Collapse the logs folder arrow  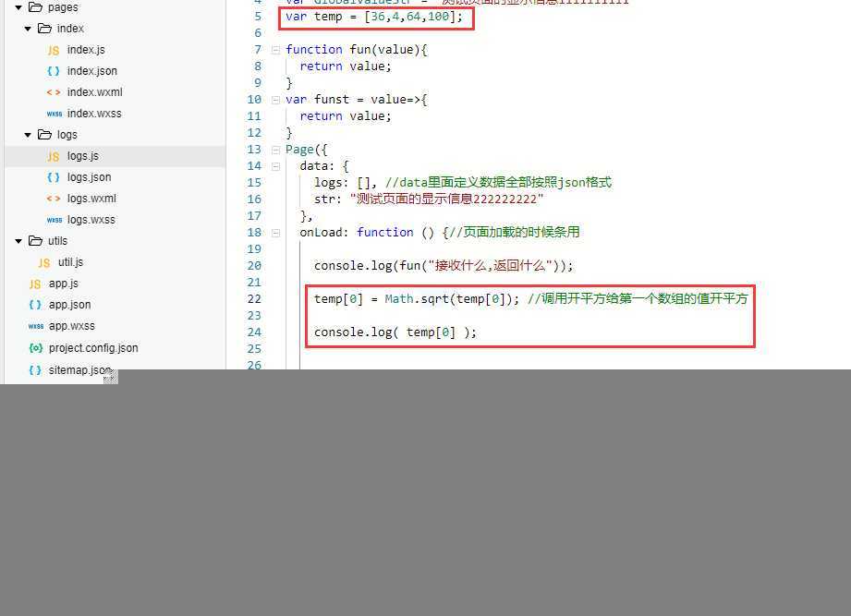point(28,135)
